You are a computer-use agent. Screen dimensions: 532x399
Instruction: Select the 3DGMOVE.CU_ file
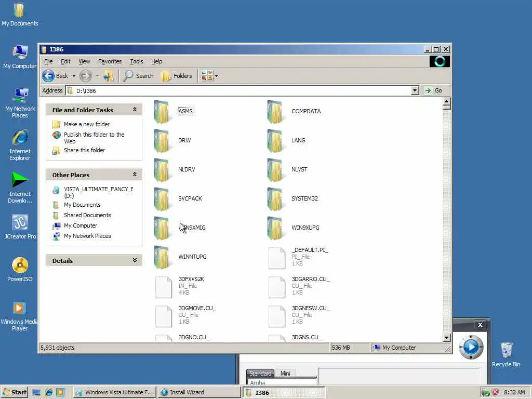(185, 315)
